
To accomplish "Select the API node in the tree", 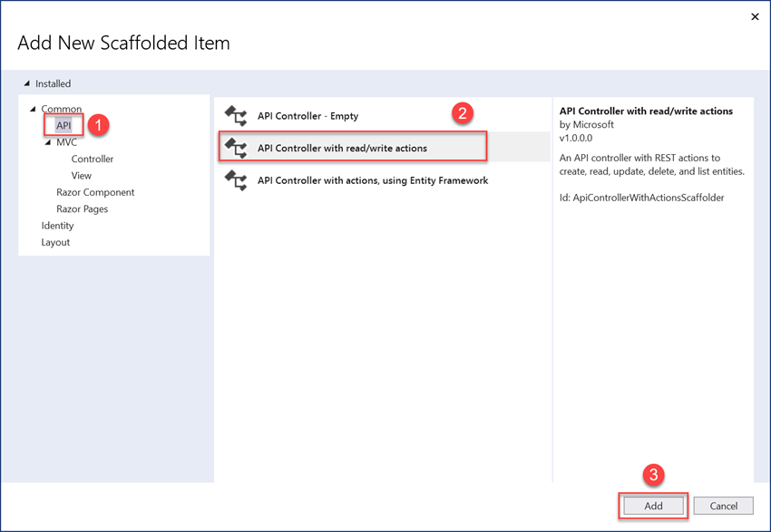I will pyautogui.click(x=63, y=125).
